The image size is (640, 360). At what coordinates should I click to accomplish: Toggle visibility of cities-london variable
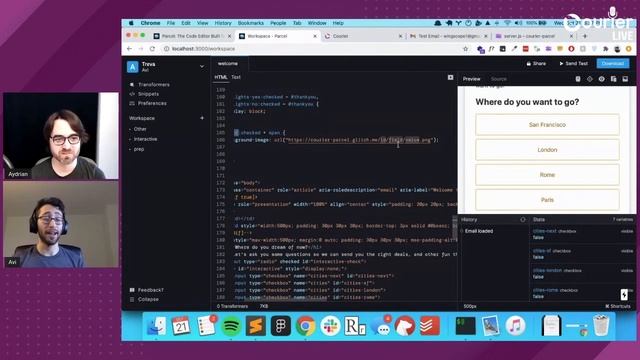pos(627,271)
